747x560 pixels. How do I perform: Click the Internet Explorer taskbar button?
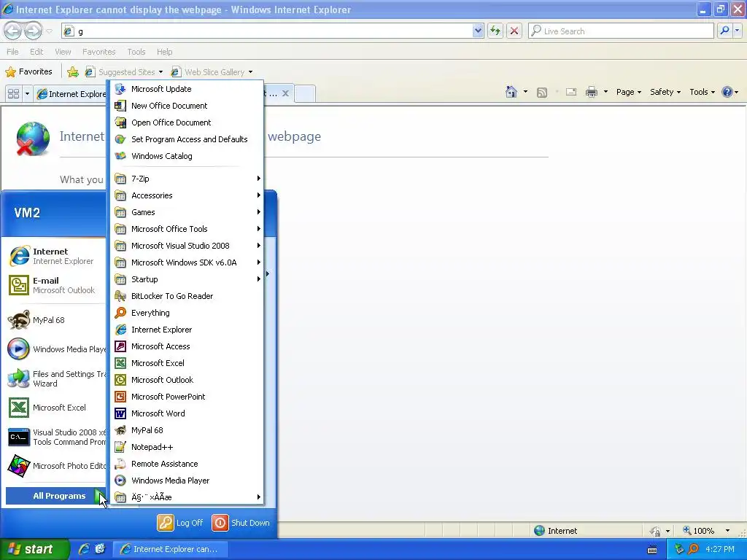tap(171, 549)
